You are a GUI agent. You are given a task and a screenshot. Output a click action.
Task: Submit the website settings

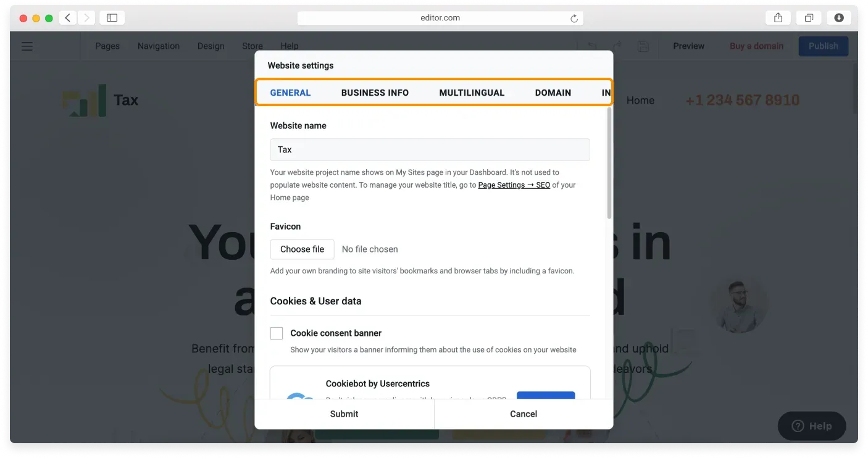point(344,414)
